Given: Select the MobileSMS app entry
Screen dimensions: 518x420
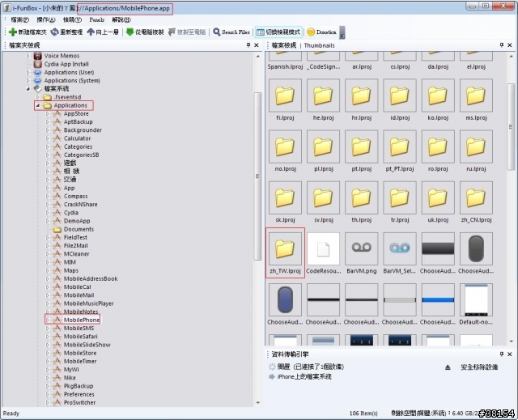Looking at the screenshot, I should (x=79, y=329).
